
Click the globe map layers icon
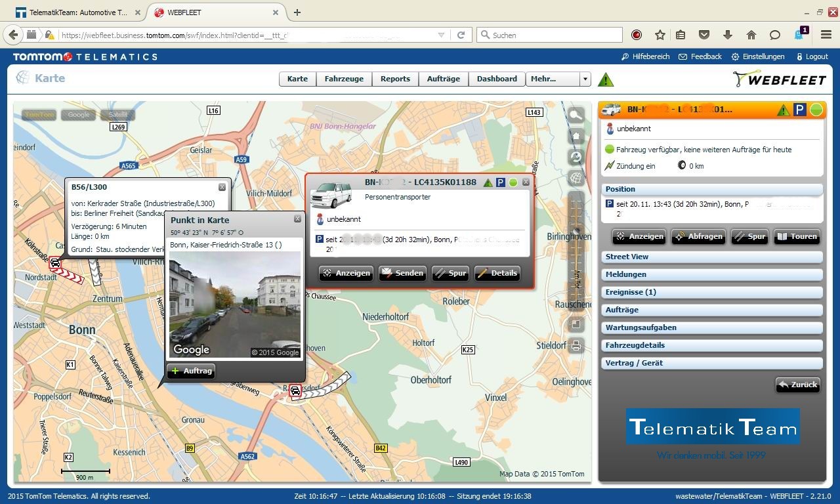(576, 178)
